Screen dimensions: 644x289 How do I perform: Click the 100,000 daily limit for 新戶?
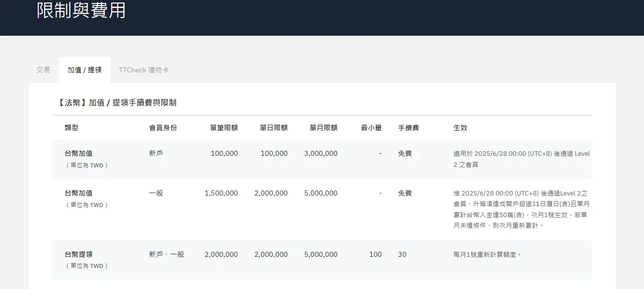point(274,153)
